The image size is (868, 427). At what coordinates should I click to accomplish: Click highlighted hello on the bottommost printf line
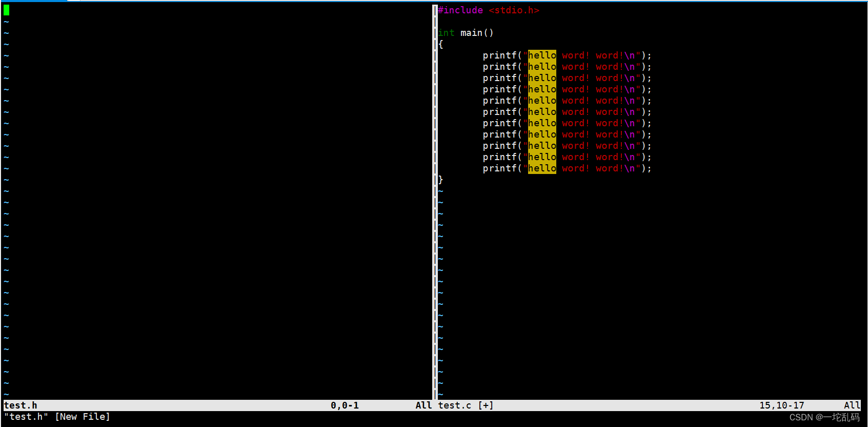(542, 168)
